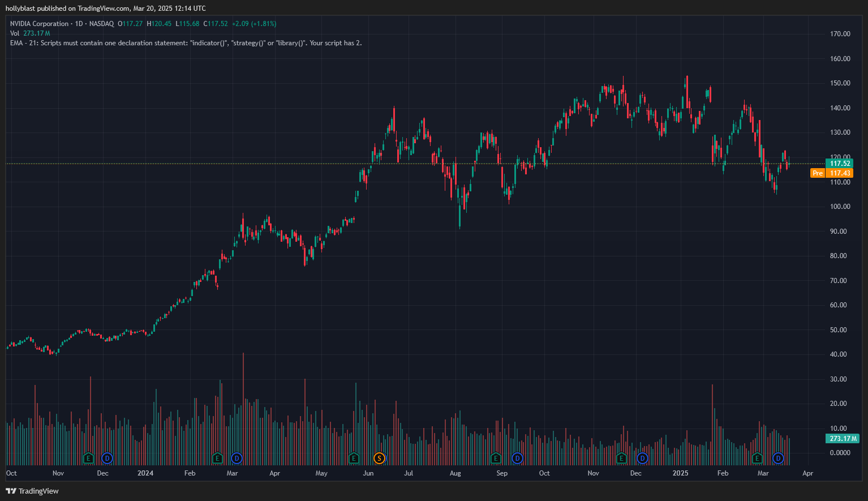
Task: Click the orange stock split marker S in June
Action: [x=379, y=458]
